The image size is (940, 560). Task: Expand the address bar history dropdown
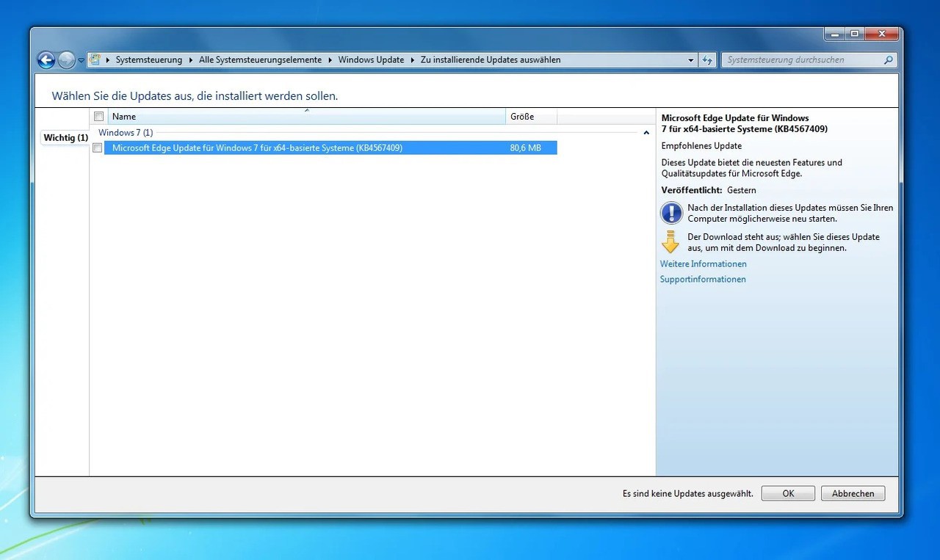(691, 60)
